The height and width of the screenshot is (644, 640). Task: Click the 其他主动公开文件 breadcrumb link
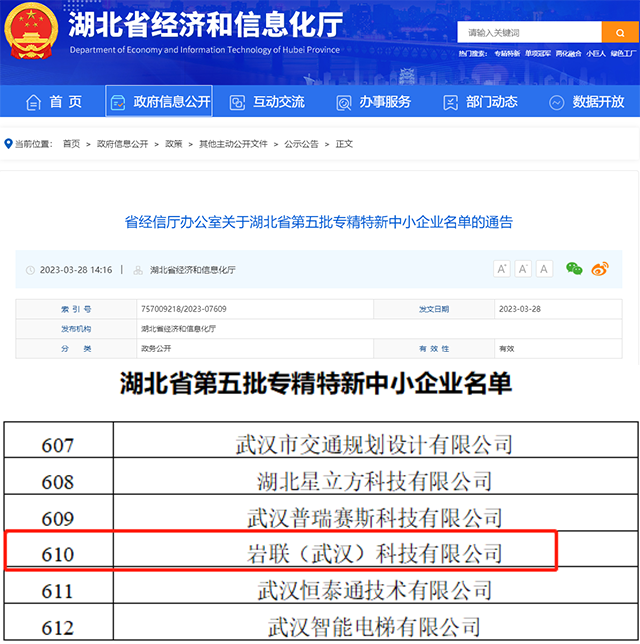click(233, 144)
